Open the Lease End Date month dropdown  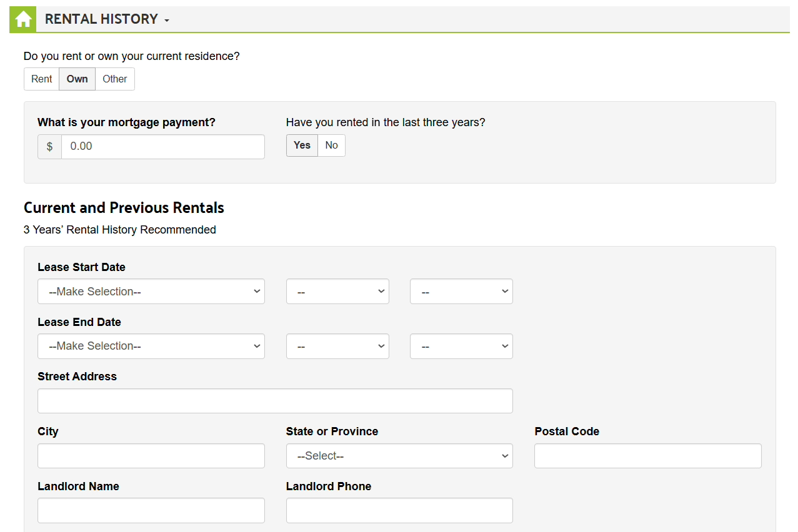[x=151, y=346]
